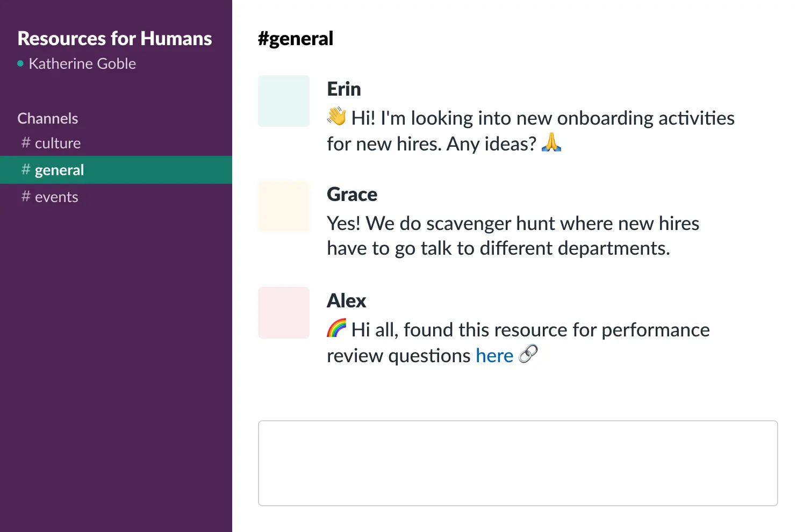Open the culture channel
This screenshot has height=532, width=804.
[x=58, y=143]
